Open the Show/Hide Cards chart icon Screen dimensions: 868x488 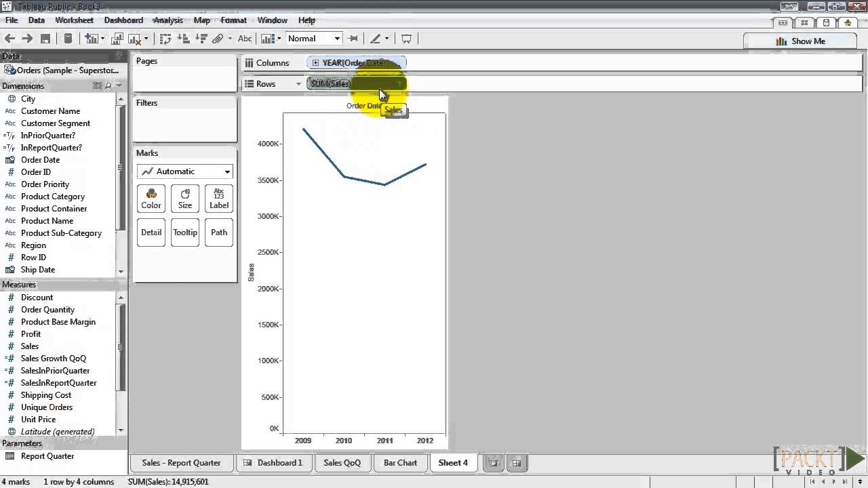267,39
